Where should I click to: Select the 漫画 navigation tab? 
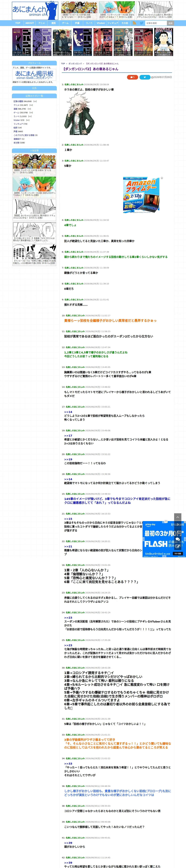(53, 23)
